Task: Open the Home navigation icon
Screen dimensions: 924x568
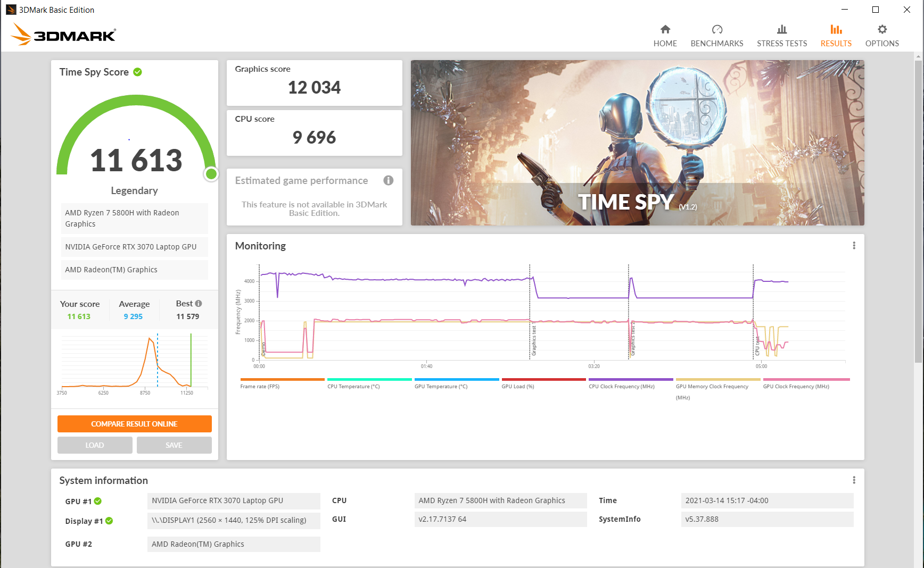Action: (x=665, y=29)
